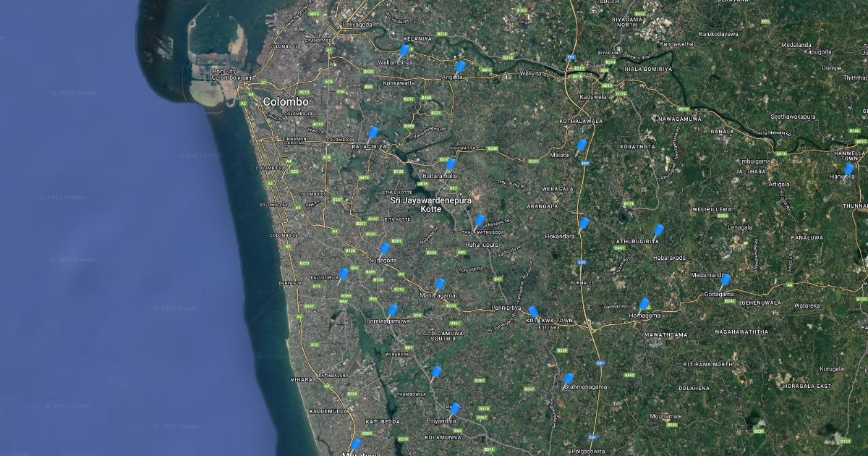Select the pin near Hokandara
This screenshot has height=456, width=868.
(584, 223)
